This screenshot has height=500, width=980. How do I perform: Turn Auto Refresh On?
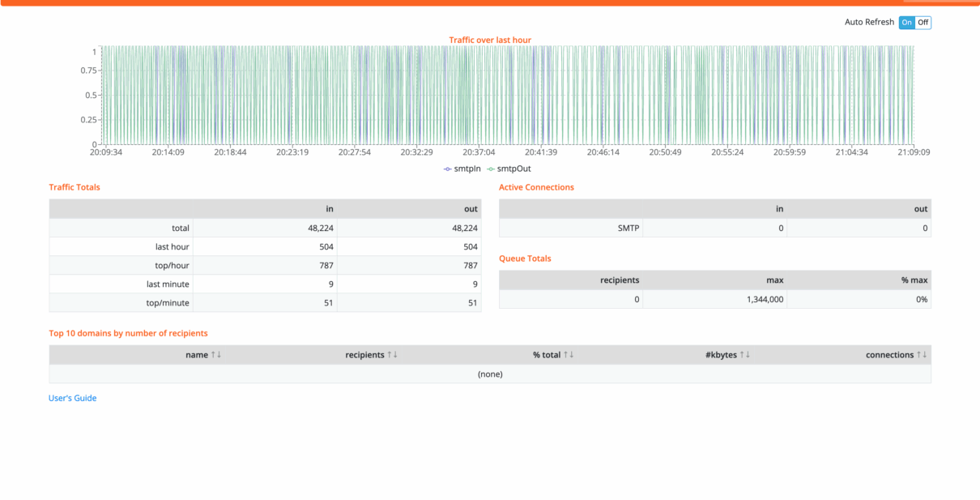906,23
